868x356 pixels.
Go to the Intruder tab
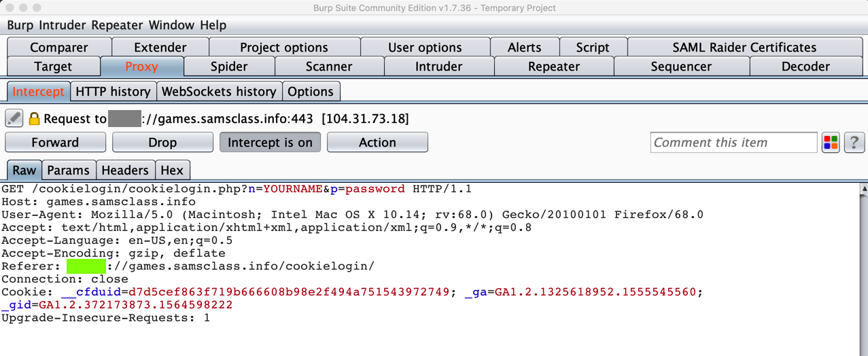[438, 67]
